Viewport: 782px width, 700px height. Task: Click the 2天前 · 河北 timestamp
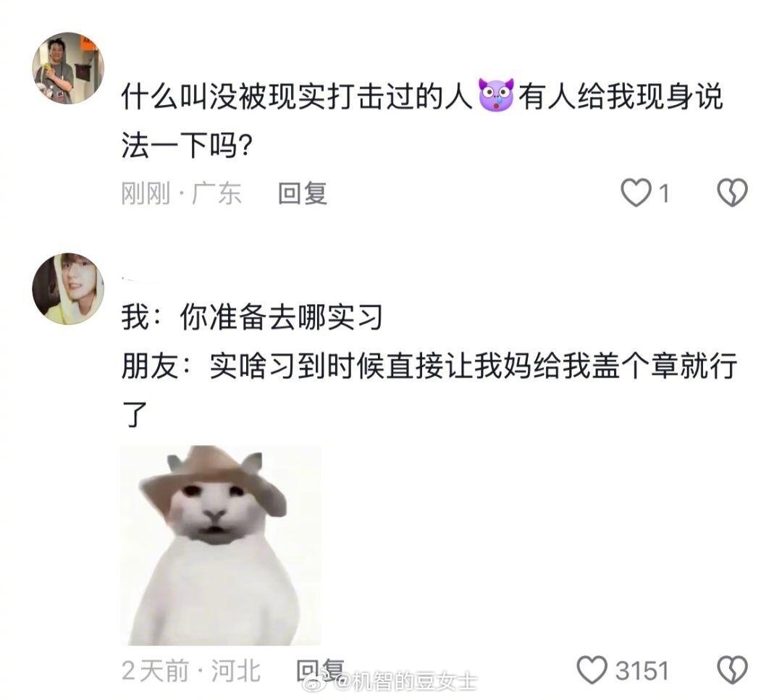[x=191, y=670]
